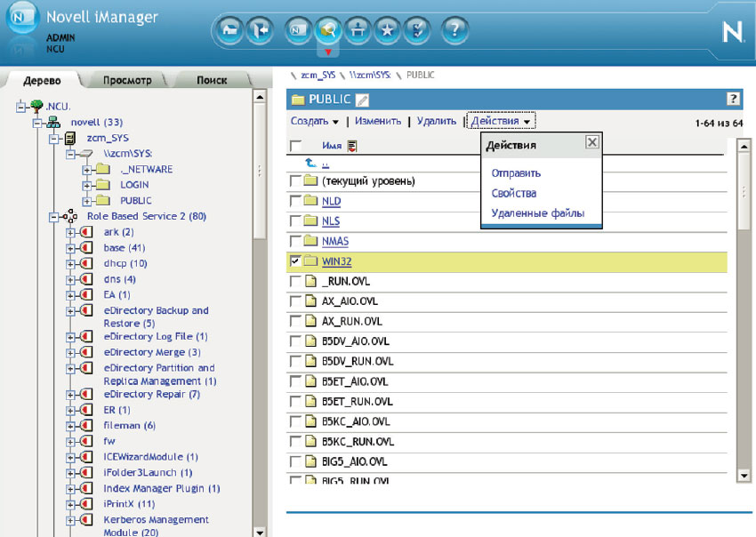The height and width of the screenshot is (537, 756).
Task: Check the NLD folder checkbox
Action: (295, 202)
